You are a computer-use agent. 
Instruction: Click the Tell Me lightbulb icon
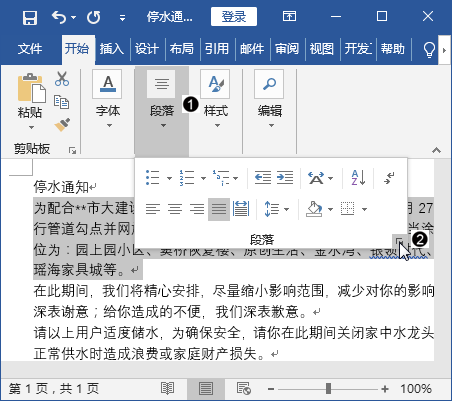point(429,50)
